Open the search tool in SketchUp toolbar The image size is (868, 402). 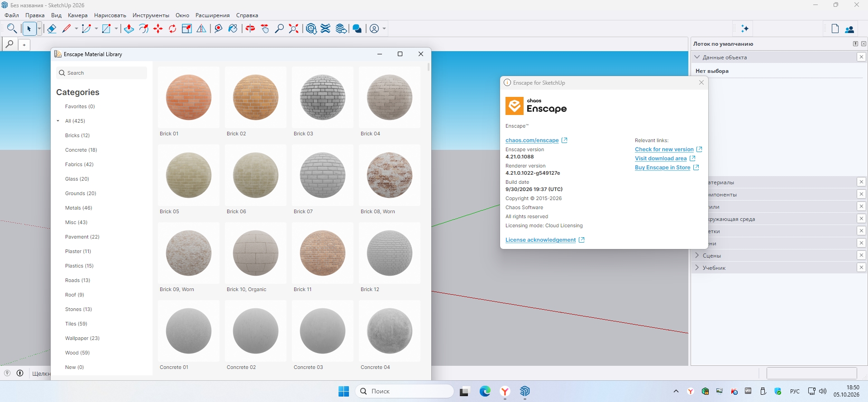coord(12,29)
